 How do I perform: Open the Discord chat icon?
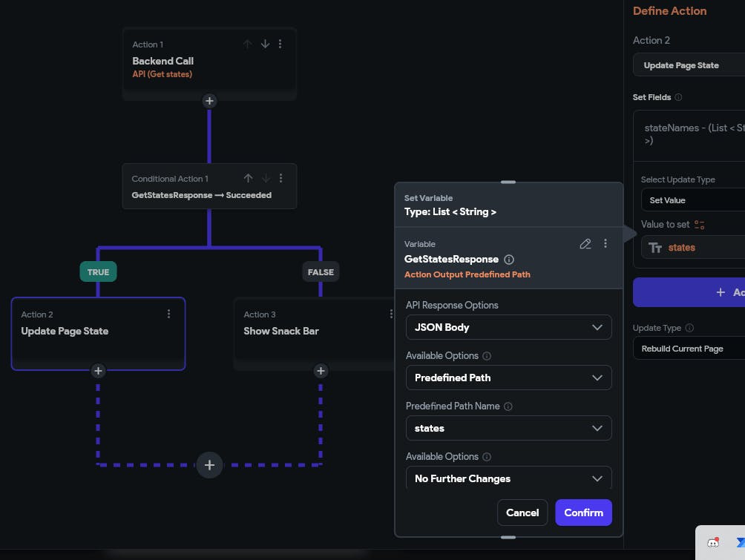(x=713, y=542)
